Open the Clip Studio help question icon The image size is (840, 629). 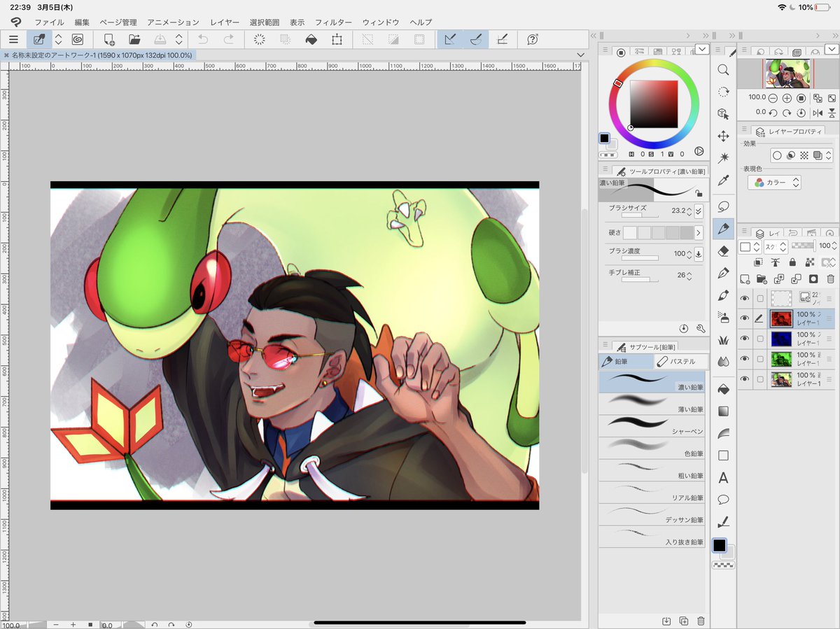[532, 40]
